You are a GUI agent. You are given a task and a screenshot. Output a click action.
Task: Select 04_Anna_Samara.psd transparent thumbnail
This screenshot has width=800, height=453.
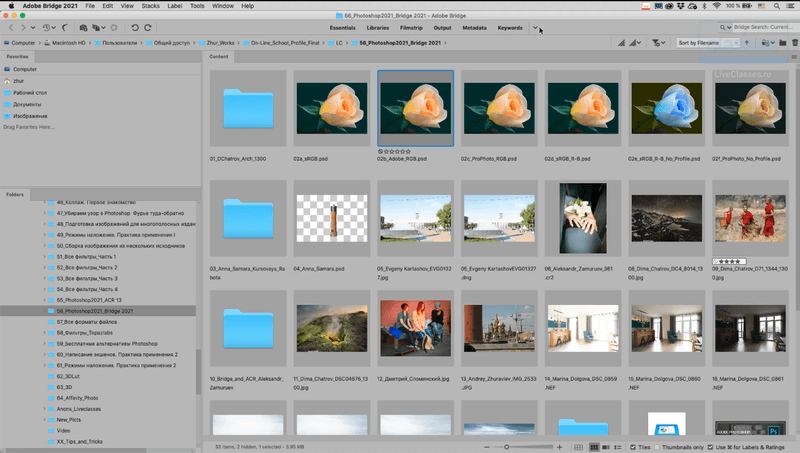[332, 218]
